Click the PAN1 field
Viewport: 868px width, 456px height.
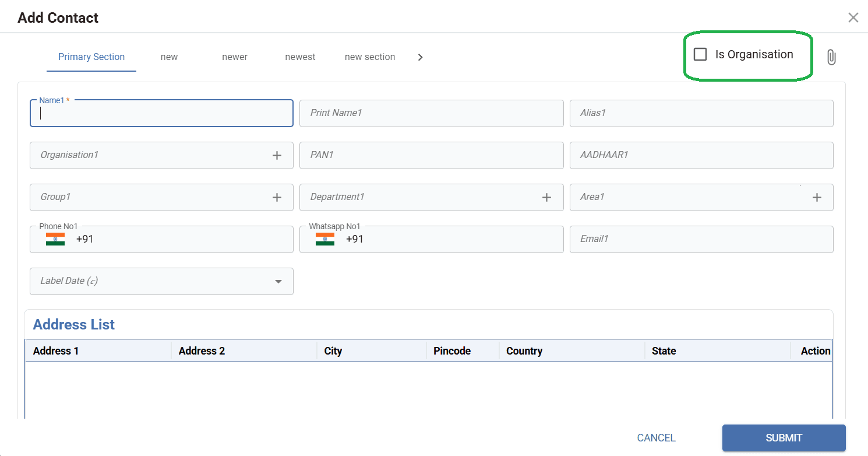[x=431, y=155]
